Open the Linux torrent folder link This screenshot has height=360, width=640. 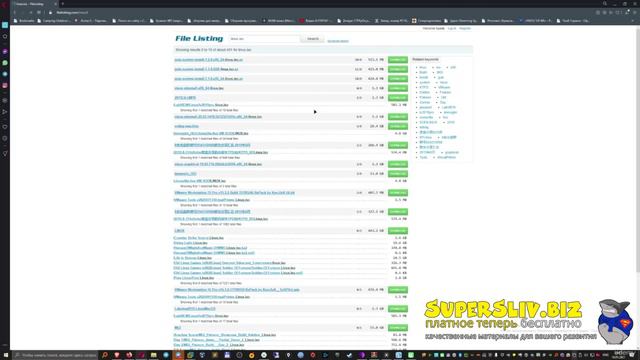tap(179, 231)
